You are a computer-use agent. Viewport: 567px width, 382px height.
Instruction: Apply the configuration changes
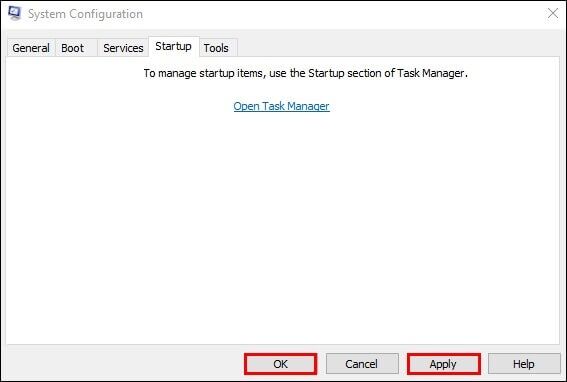tap(443, 364)
